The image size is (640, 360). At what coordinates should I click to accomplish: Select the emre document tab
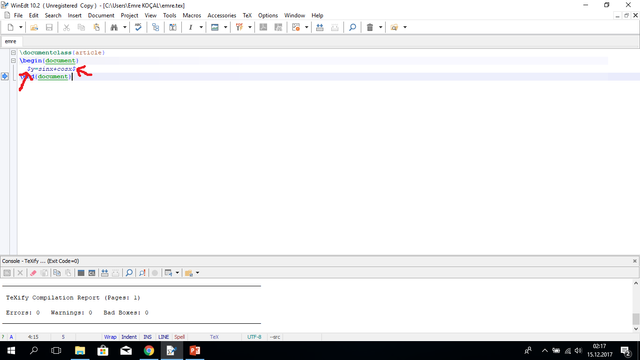[x=11, y=41]
